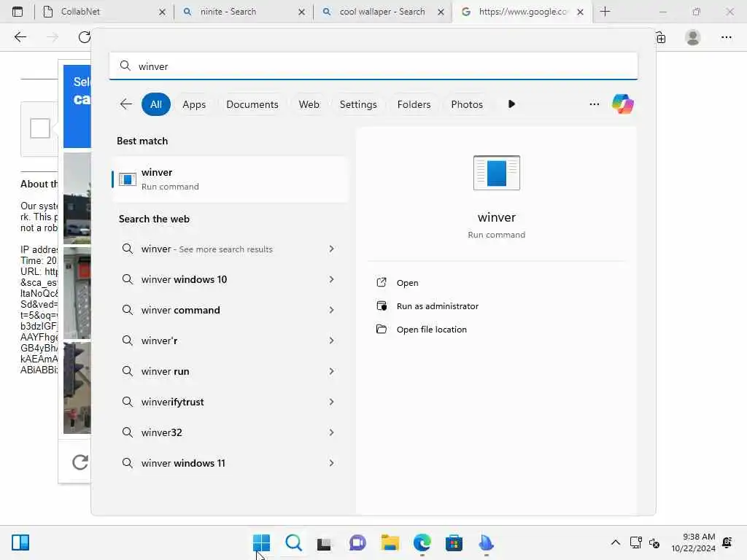This screenshot has width=747, height=560.
Task: Select the All filter tab
Action: pos(156,104)
